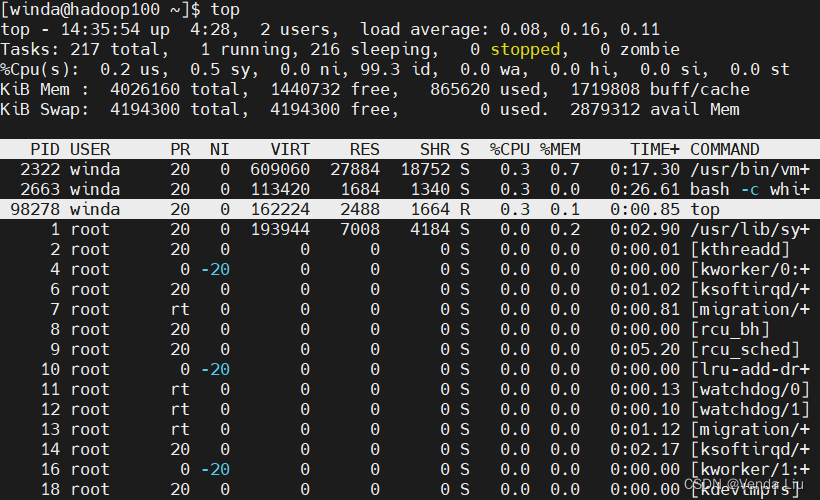Screen dimensions: 820x500
Task: Click the [watchdog/1] process name
Action: 750,410
